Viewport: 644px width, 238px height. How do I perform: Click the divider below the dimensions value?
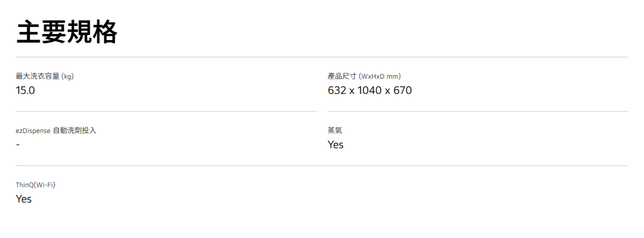(477, 111)
